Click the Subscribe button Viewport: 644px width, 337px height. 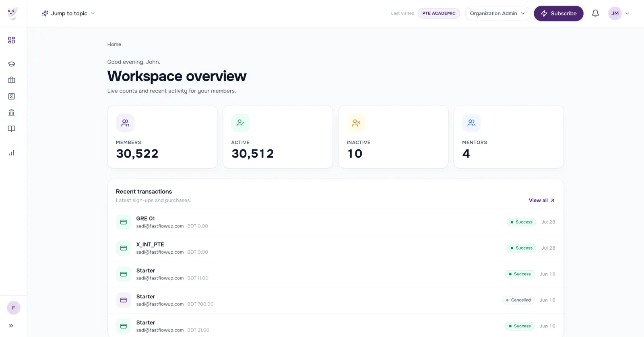click(x=559, y=13)
